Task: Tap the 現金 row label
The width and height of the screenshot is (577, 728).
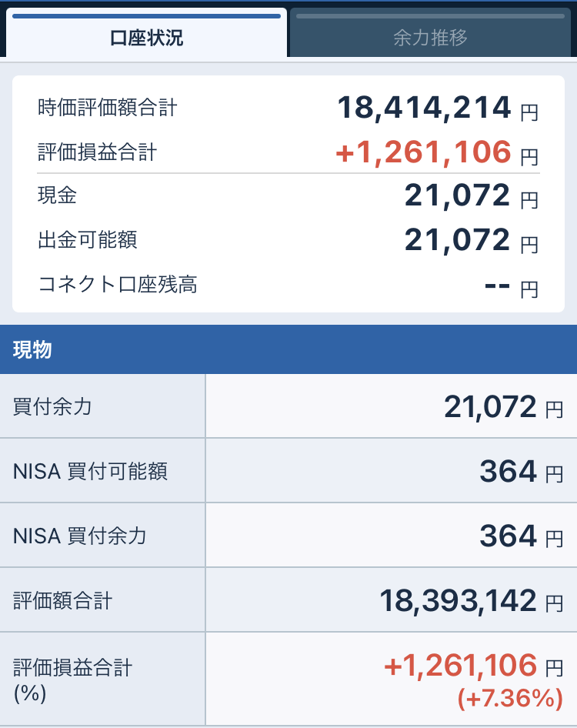Action: point(58,195)
